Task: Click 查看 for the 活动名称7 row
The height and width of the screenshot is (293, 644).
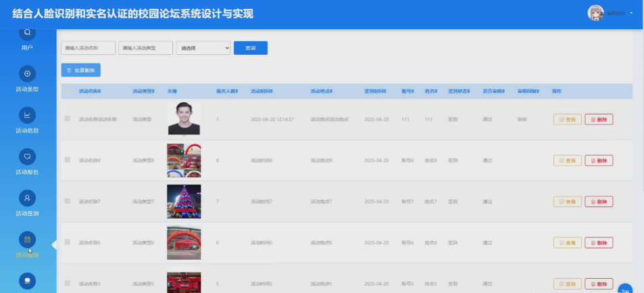Action: click(x=568, y=202)
